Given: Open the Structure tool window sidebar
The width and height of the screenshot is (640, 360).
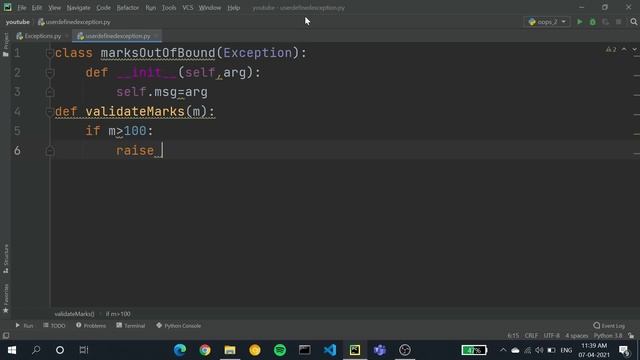Looking at the screenshot, I should [x=5, y=258].
